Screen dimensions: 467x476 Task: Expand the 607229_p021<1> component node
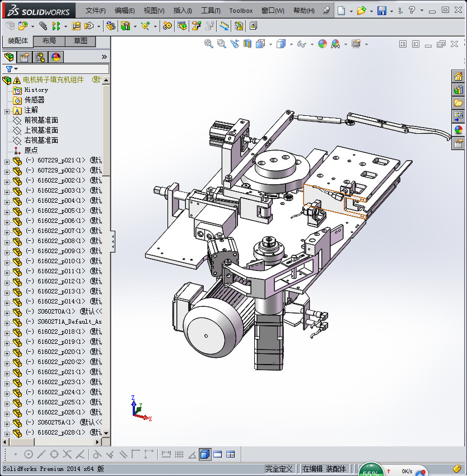click(x=7, y=161)
